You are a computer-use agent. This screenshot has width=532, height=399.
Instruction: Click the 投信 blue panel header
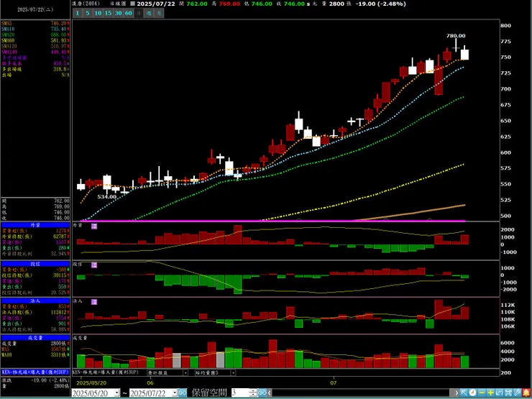(35, 264)
